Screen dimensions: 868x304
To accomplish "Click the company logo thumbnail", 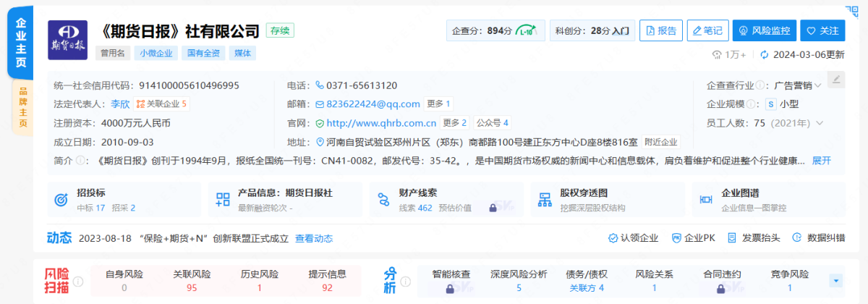I will 67,40.
